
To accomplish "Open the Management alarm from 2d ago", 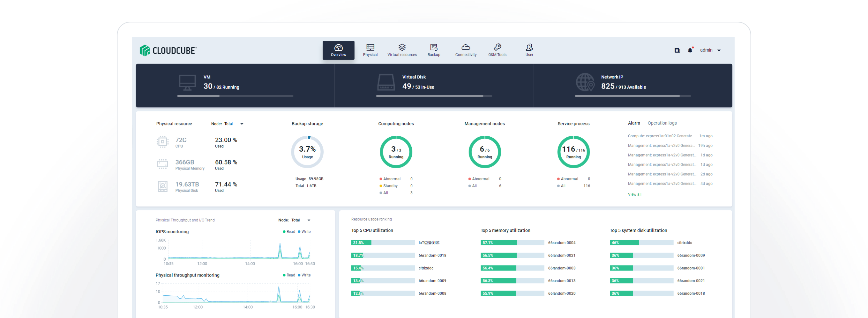I will coord(670,174).
